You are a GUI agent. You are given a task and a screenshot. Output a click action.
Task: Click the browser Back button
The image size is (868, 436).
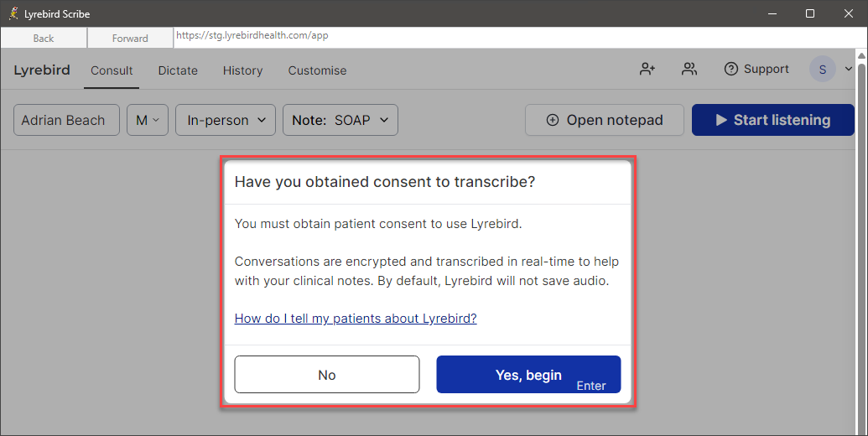[44, 39]
